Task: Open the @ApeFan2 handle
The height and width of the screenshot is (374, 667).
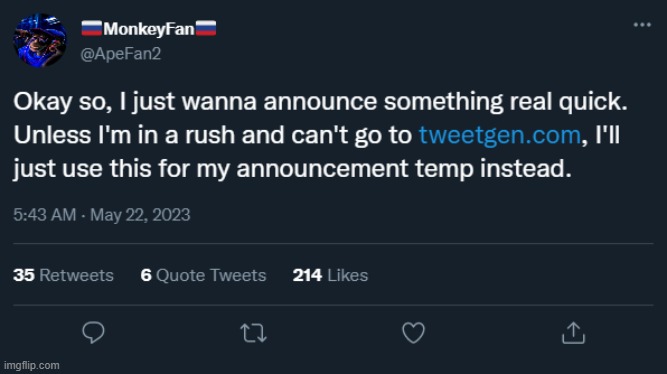Action: coord(121,54)
